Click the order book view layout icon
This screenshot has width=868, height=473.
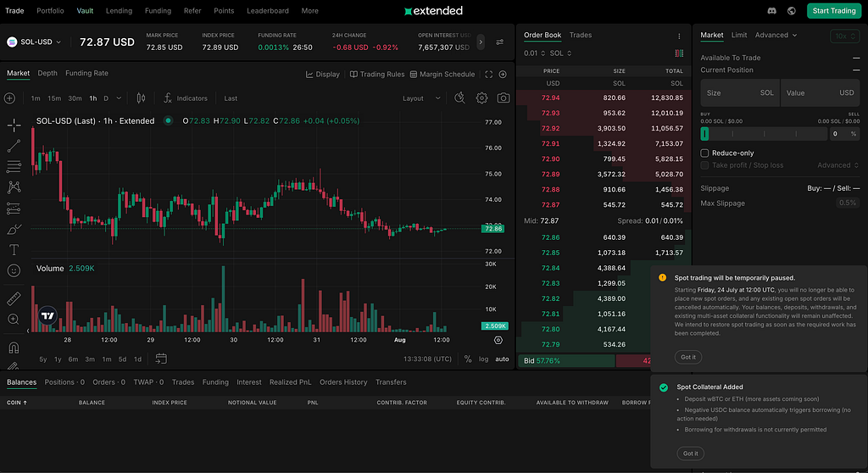[679, 53]
